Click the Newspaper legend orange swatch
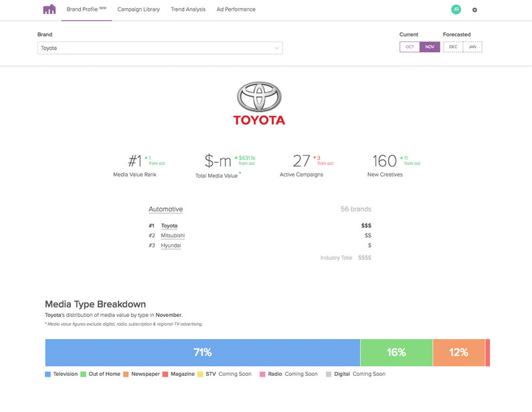The height and width of the screenshot is (412, 532). pyautogui.click(x=126, y=375)
